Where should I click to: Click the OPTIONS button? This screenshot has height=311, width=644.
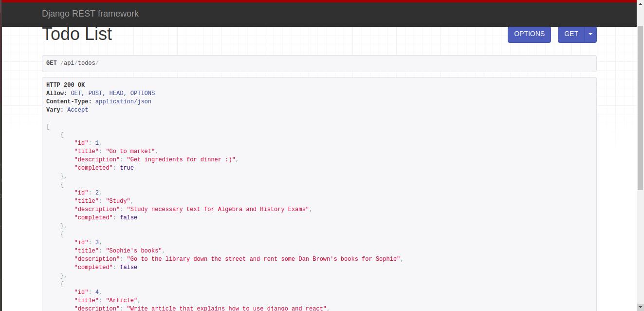(x=529, y=34)
